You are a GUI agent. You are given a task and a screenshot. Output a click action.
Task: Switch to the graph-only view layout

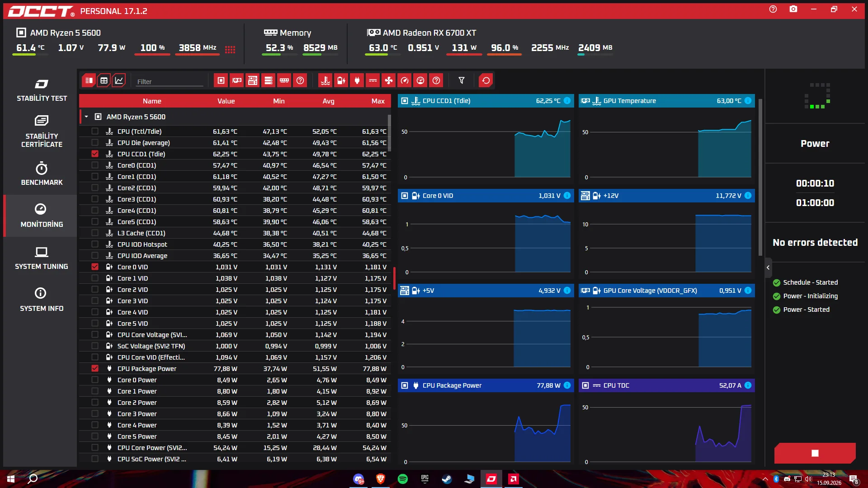point(119,80)
